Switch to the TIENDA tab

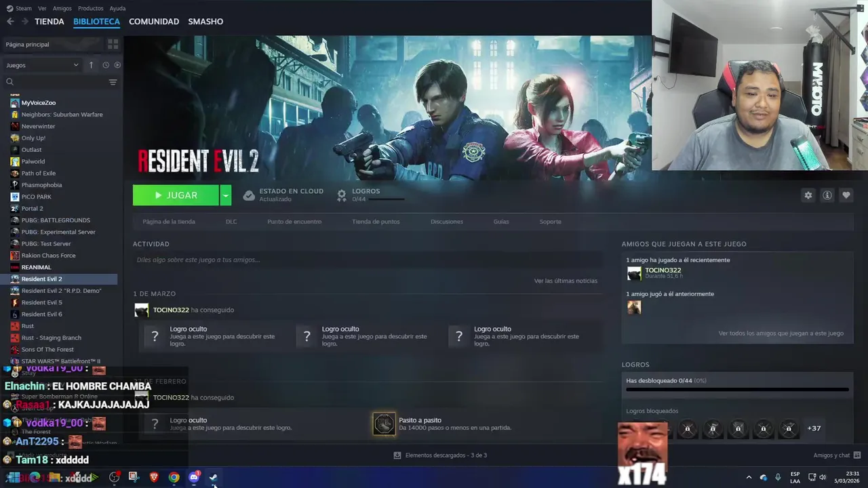pyautogui.click(x=50, y=22)
